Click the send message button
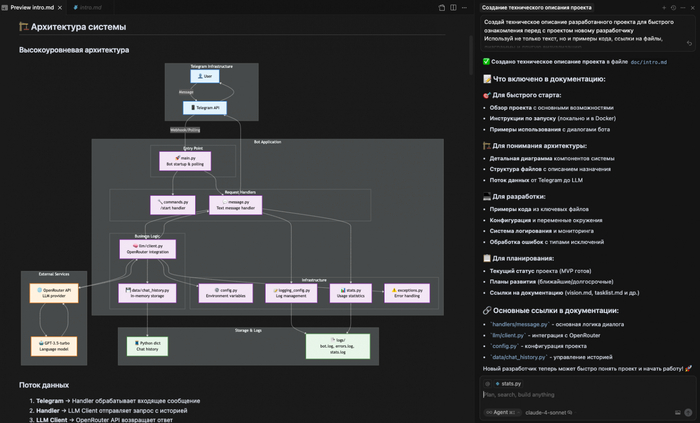This screenshot has height=423, width=700. tap(687, 411)
